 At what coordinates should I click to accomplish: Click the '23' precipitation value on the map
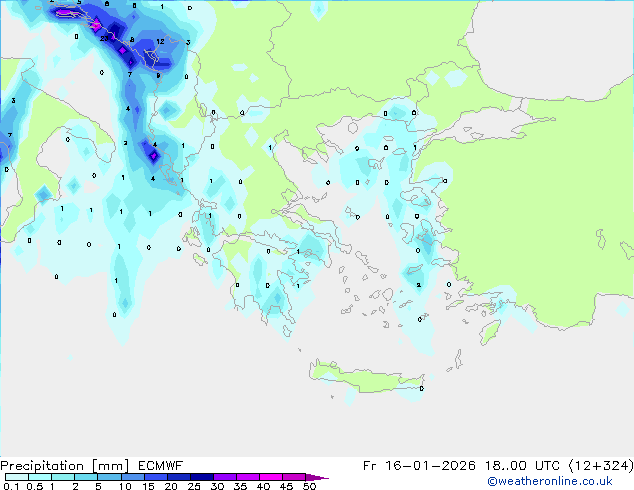pos(104,38)
